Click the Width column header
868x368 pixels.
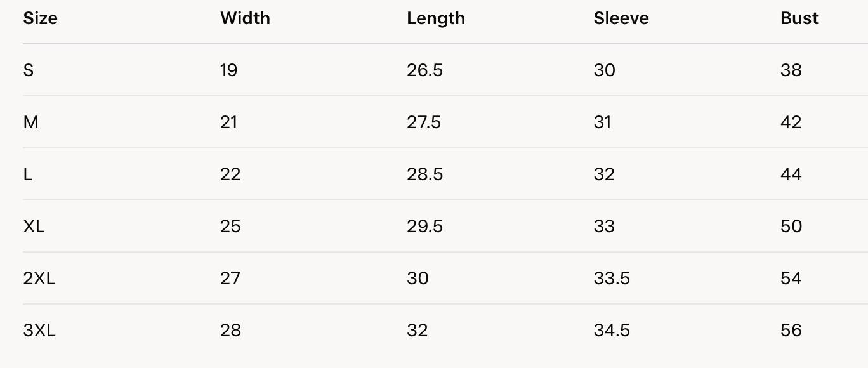[245, 18]
